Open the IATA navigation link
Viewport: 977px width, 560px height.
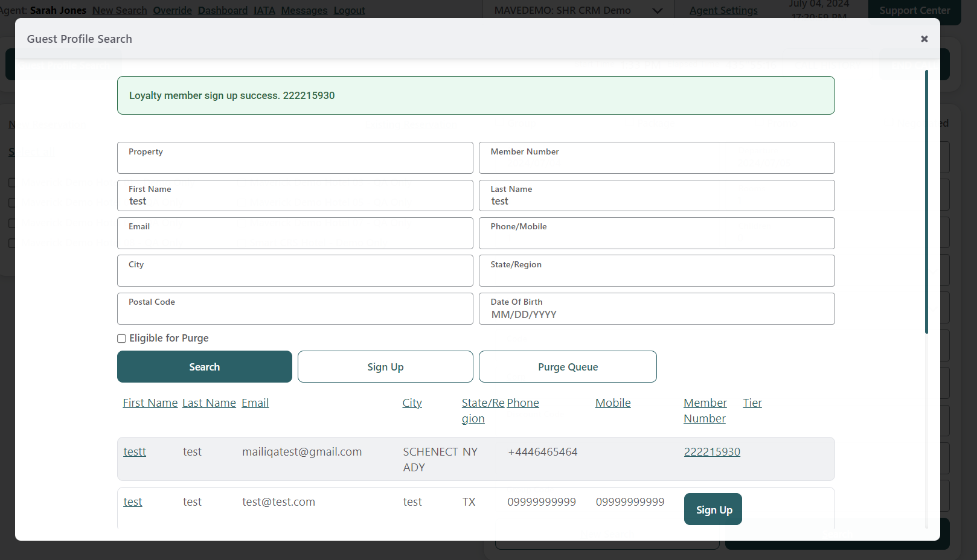pos(264,10)
